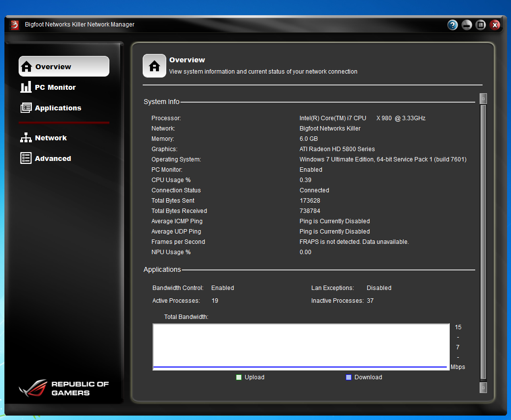Click Lan Exceptions 'Disabled' value
Screen dimensions: 511x420
pyautogui.click(x=379, y=288)
